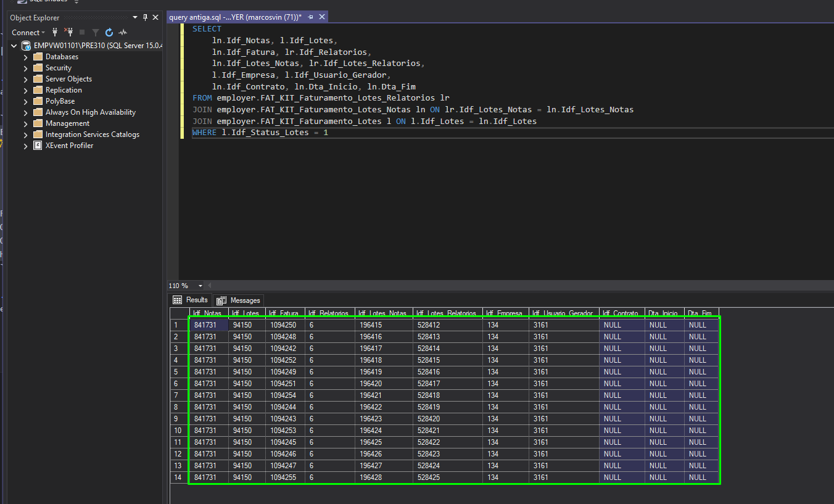
Task: Click the Idf_Empresa column header
Action: click(x=505, y=313)
